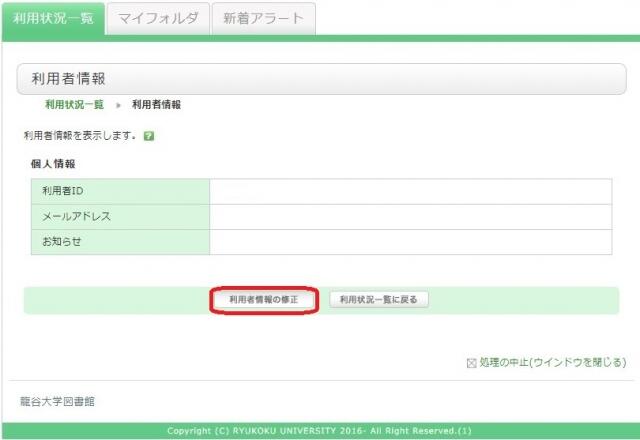Open the マイフォルダ tab

click(157, 18)
